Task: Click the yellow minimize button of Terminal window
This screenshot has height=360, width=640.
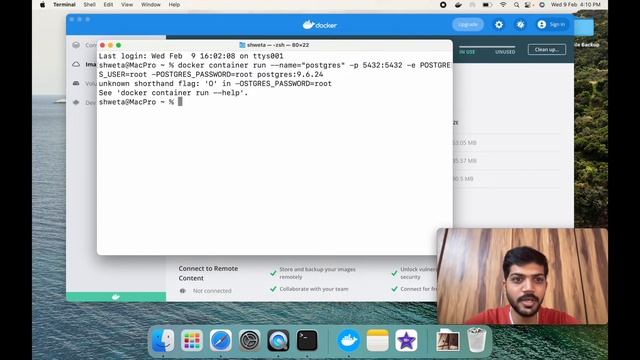Action: point(110,45)
